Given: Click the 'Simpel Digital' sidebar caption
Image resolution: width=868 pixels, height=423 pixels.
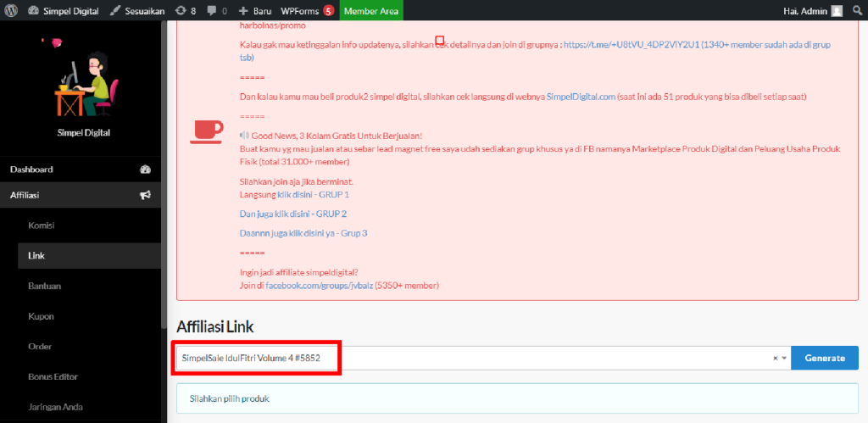Looking at the screenshot, I should (84, 133).
